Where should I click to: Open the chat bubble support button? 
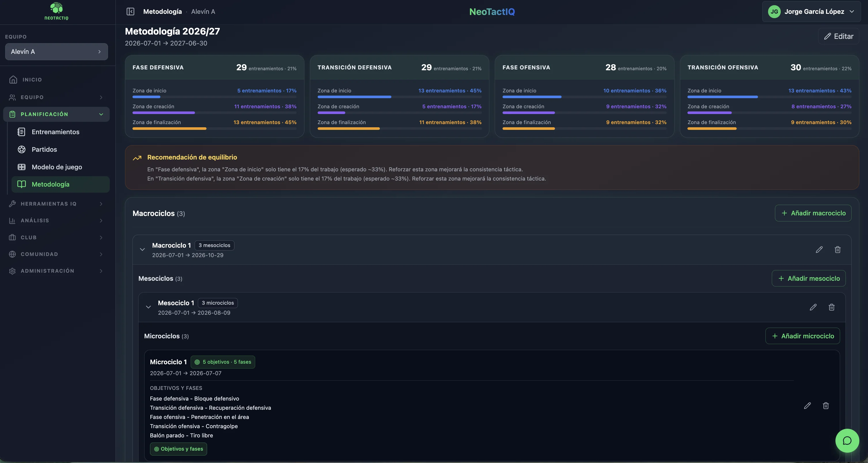(x=847, y=441)
